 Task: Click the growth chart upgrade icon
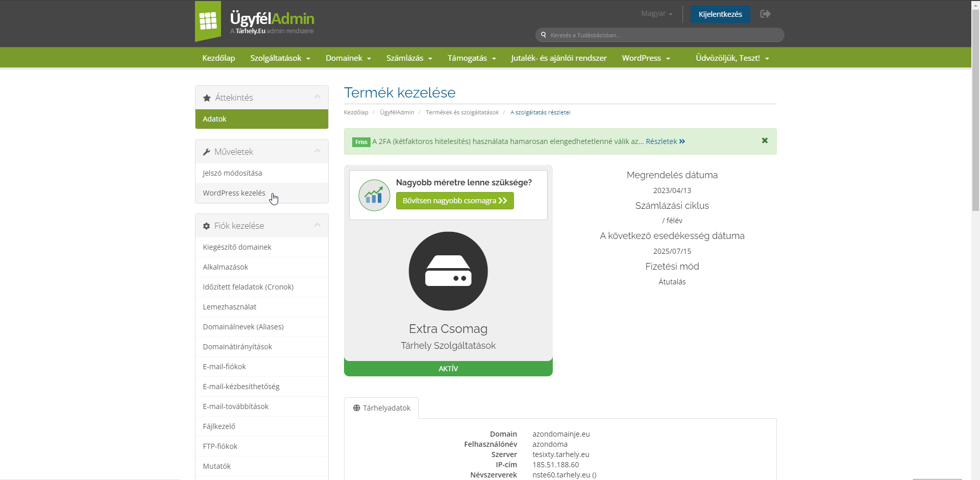374,195
